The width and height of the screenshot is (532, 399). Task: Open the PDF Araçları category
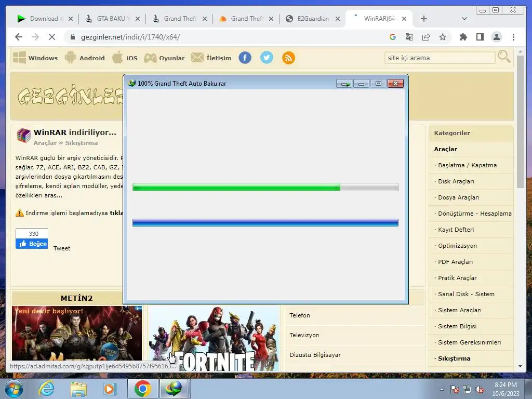coord(455,262)
